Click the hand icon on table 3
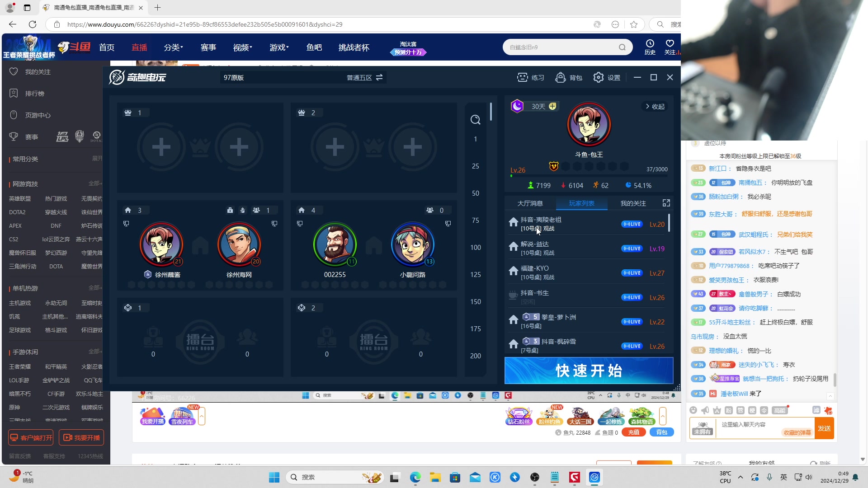The image size is (868, 488). pyautogui.click(x=243, y=210)
